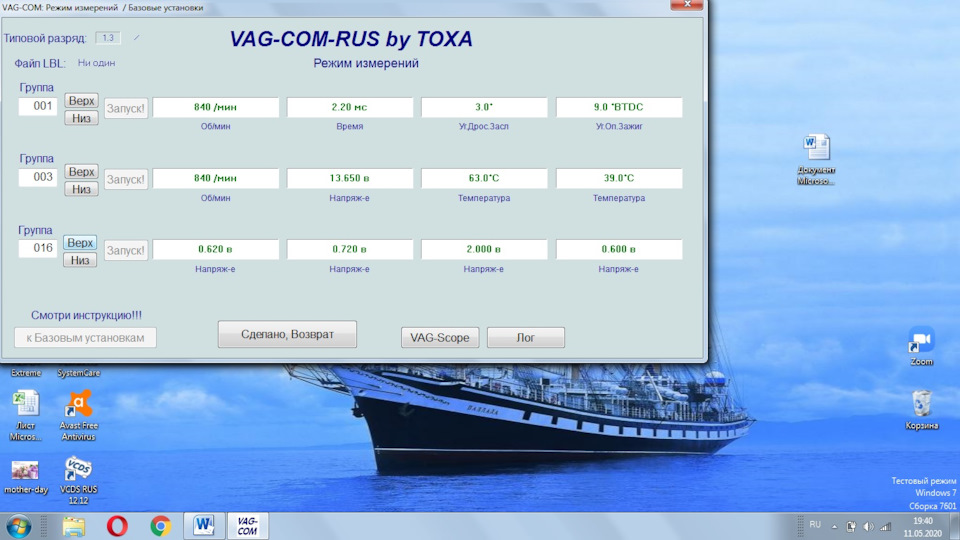Click the 2.000 в voltage value

tap(484, 249)
